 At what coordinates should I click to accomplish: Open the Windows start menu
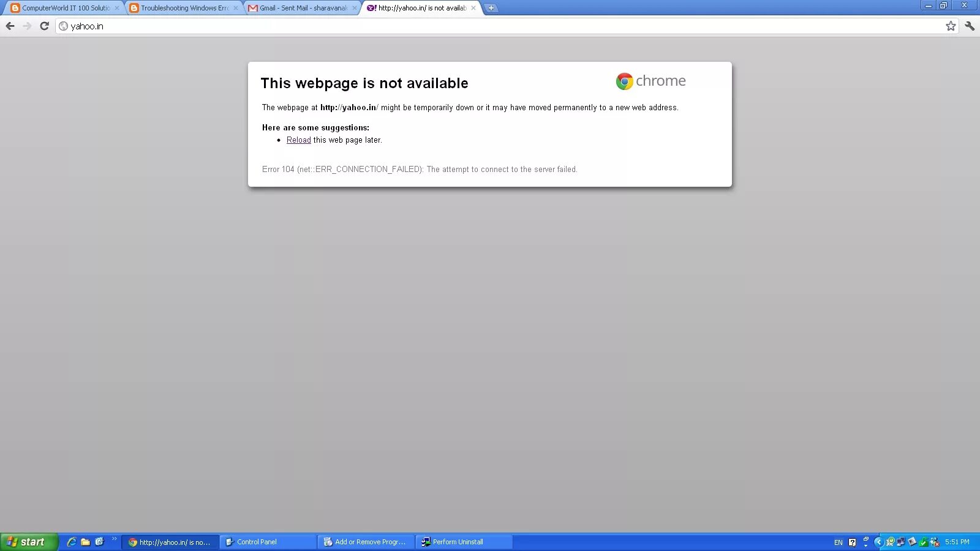pos(29,542)
